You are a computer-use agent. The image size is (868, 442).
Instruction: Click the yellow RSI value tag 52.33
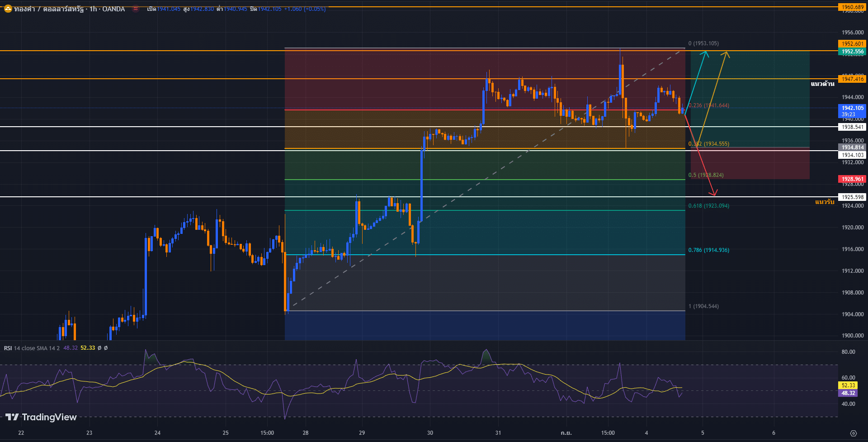coord(848,385)
